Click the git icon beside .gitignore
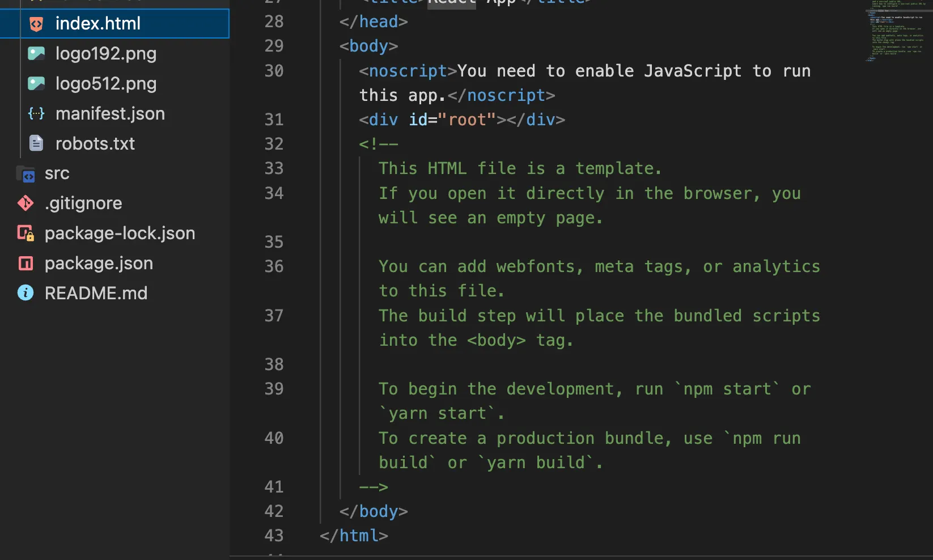This screenshot has height=560, width=933. 26,203
